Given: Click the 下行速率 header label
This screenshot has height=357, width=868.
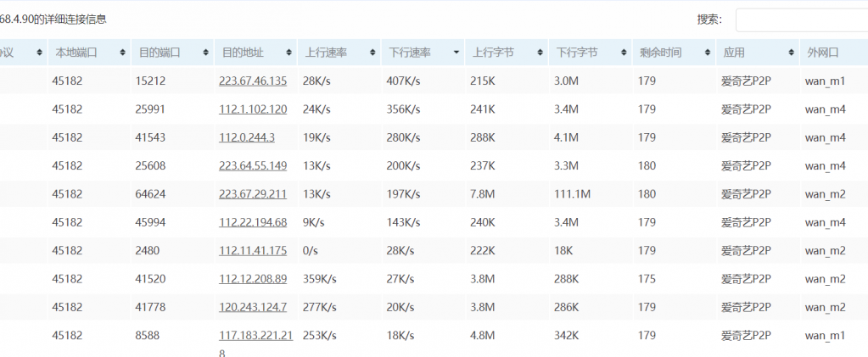Looking at the screenshot, I should [410, 53].
